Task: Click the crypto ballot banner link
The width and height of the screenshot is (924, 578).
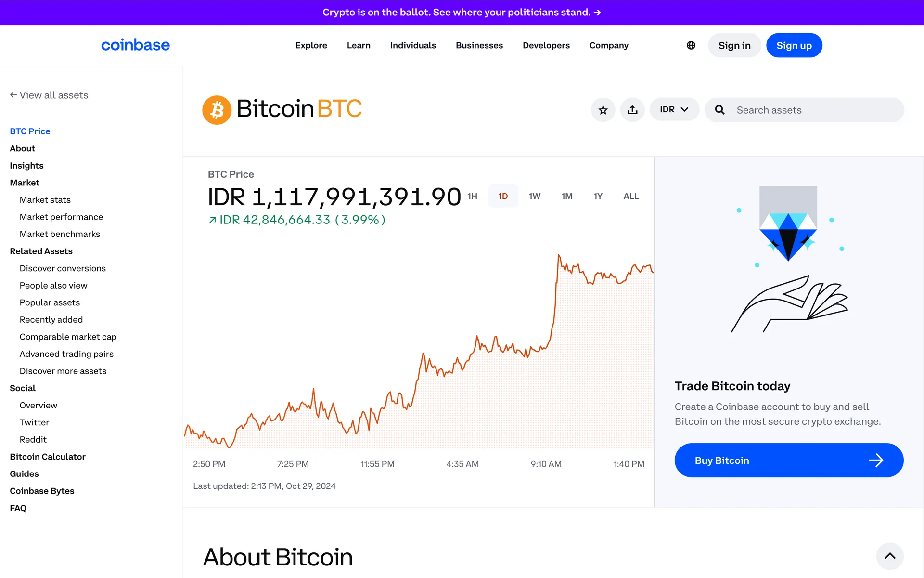Action: point(462,13)
